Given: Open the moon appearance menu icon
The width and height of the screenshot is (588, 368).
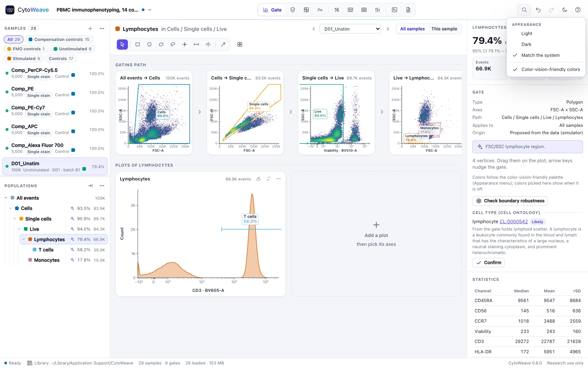Looking at the screenshot, I should [564, 10].
